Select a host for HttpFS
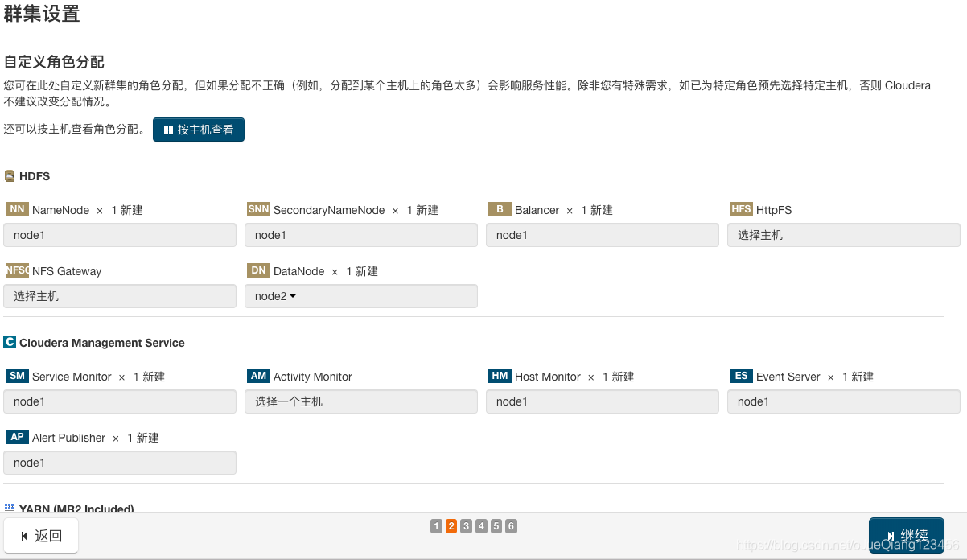 pos(844,235)
